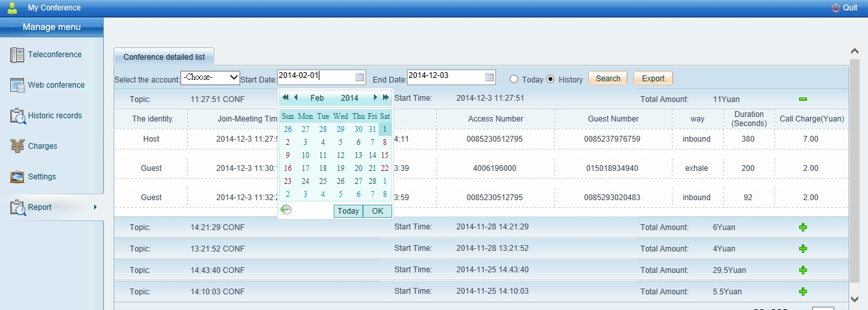This screenshot has width=868, height=310.
Task: Click the Manage menu header
Action: pyautogui.click(x=52, y=27)
